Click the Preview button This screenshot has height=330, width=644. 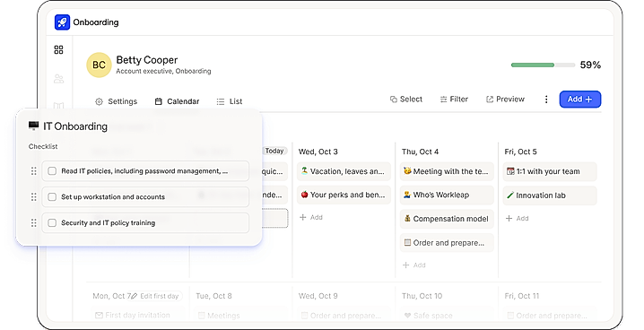505,100
